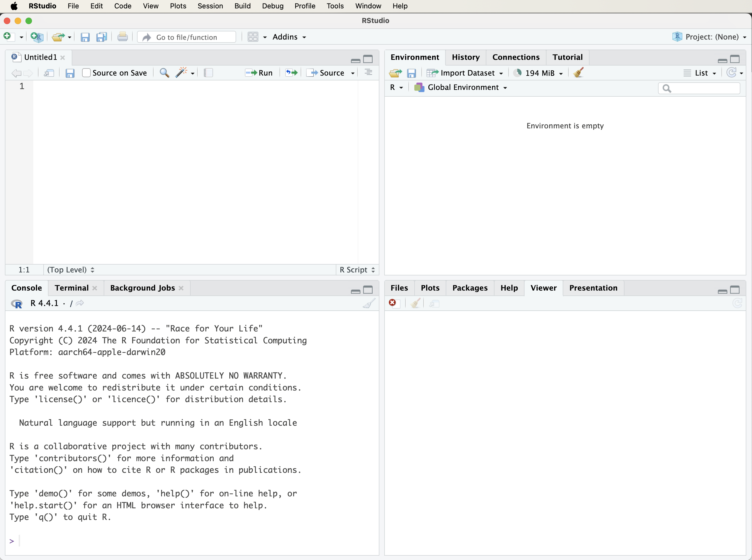Open the Files tab
The width and height of the screenshot is (752, 560).
pos(399,288)
